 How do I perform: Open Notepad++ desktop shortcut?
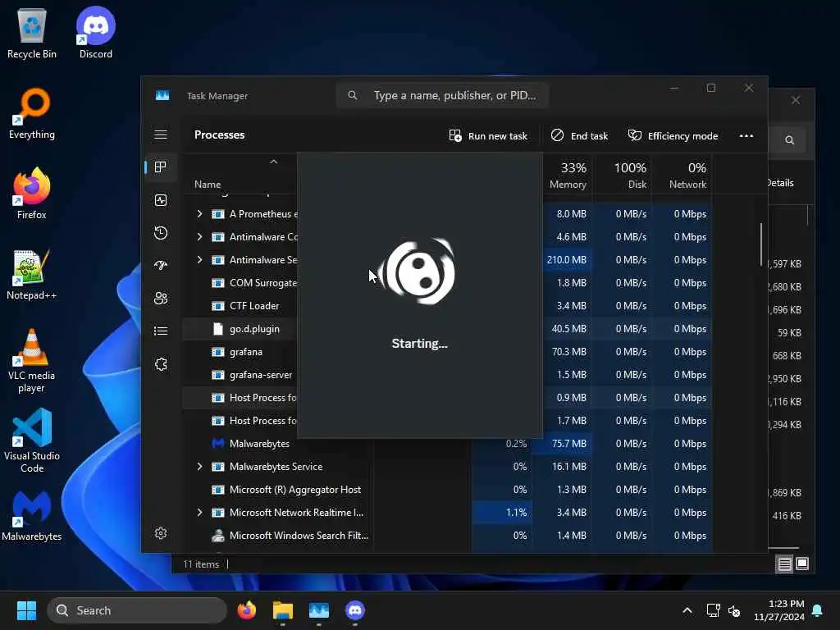coord(32,274)
